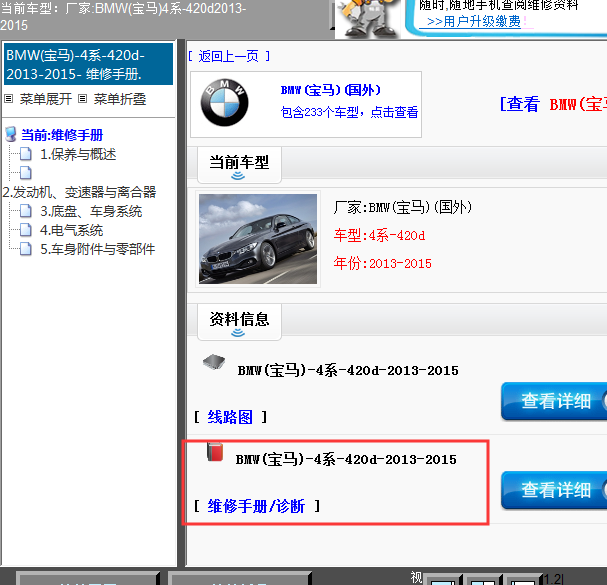This screenshot has height=585, width=607.
Task: Open the 维修手册/诊断 link
Action: [x=256, y=506]
